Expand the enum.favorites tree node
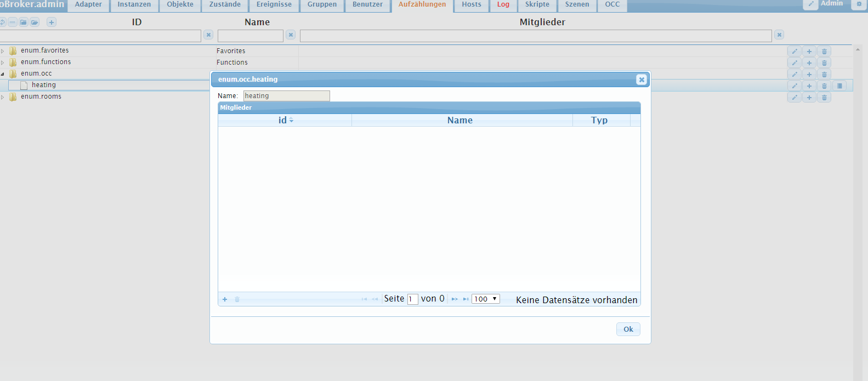 2,51
